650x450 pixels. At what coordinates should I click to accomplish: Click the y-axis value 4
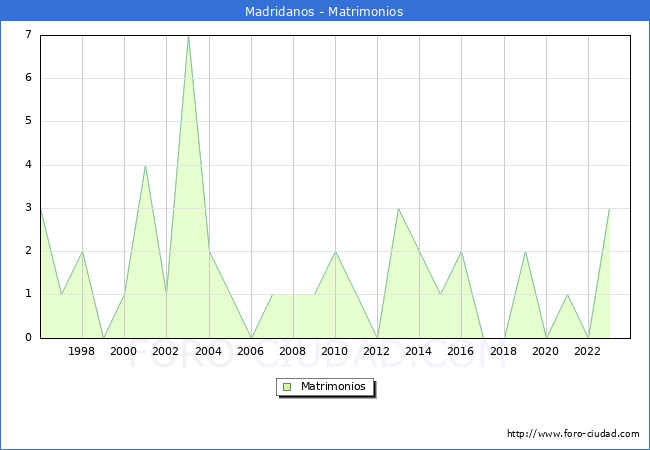(28, 165)
